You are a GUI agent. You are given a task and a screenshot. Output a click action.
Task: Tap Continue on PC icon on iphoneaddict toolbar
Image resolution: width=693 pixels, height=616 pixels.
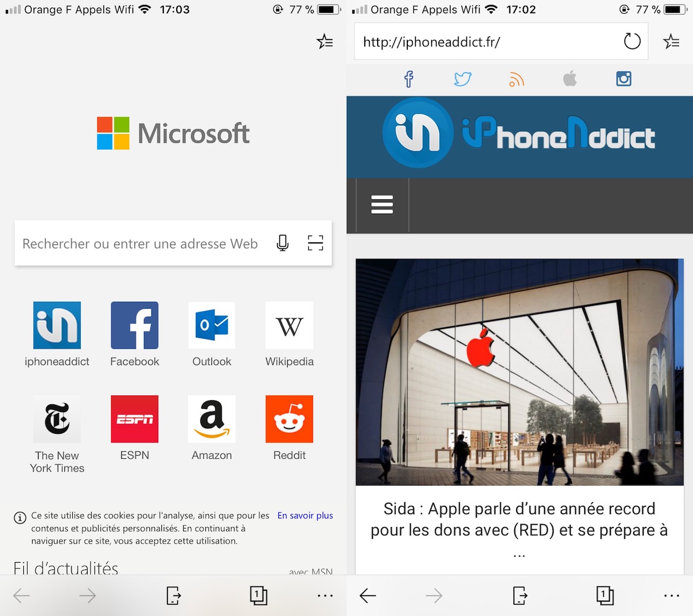point(520,596)
